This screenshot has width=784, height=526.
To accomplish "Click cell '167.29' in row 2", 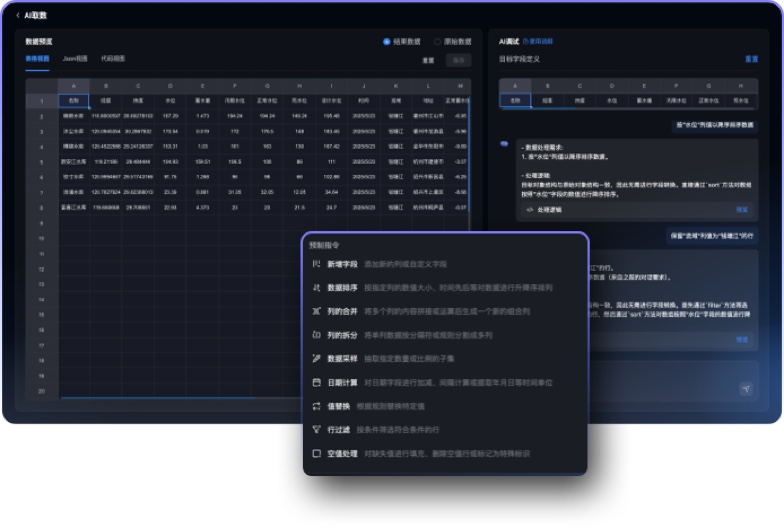I will [170, 116].
